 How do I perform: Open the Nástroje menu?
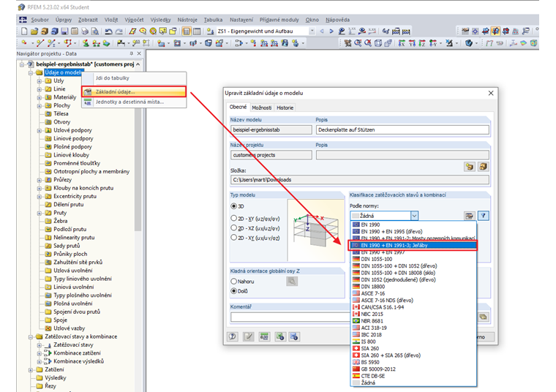pos(187,20)
